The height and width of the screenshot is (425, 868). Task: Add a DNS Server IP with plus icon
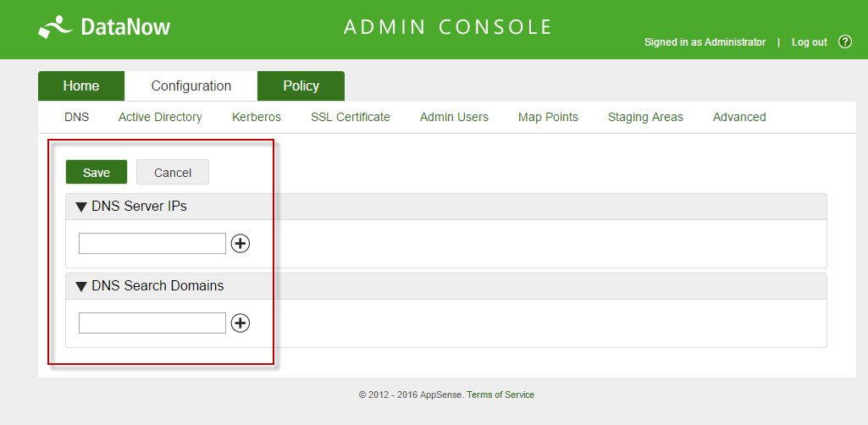coord(240,244)
